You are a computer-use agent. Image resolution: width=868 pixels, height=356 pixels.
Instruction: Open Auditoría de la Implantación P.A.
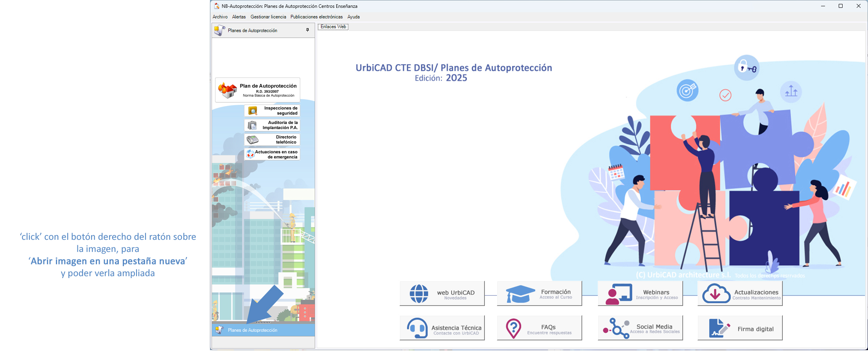(272, 125)
